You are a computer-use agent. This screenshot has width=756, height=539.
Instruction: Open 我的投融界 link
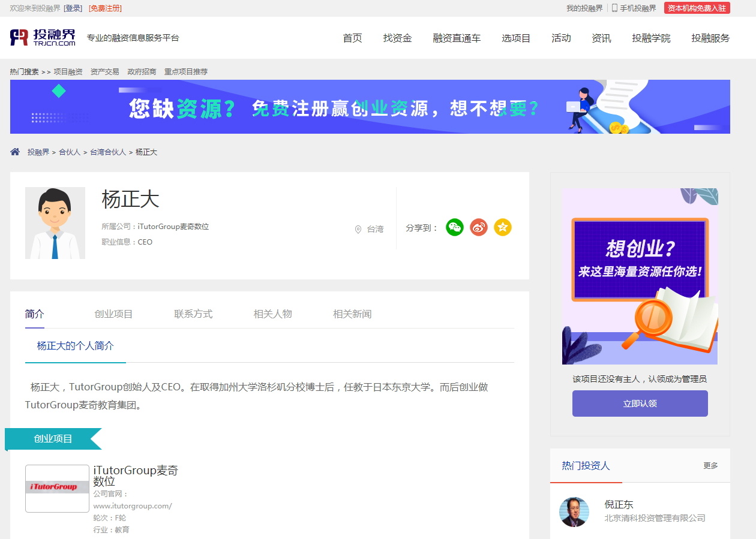[x=584, y=8]
